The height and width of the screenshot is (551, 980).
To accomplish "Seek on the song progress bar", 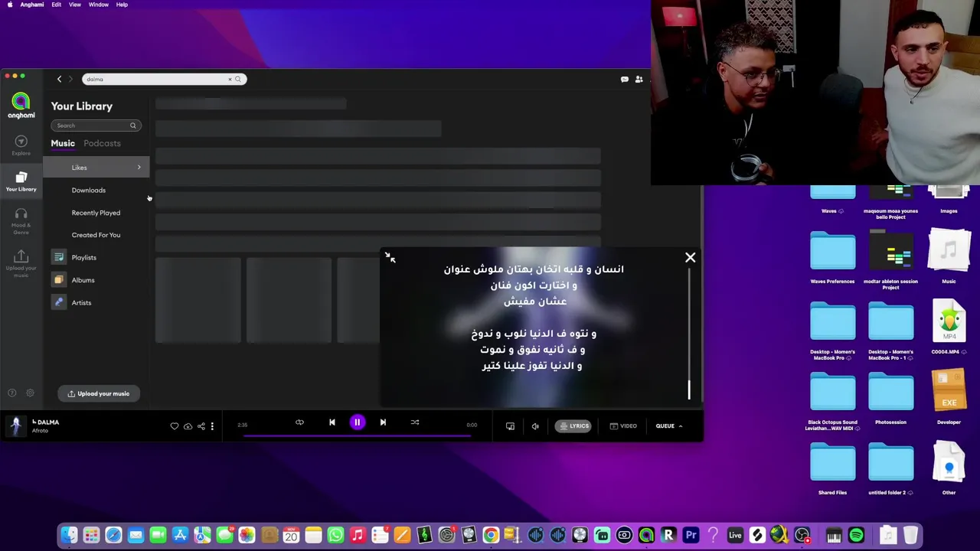I will (357, 435).
